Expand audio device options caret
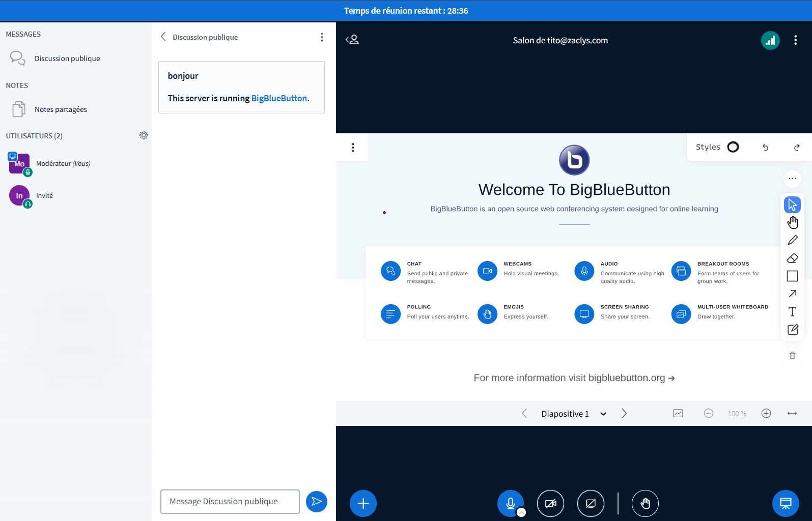The width and height of the screenshot is (812, 521). point(521,512)
